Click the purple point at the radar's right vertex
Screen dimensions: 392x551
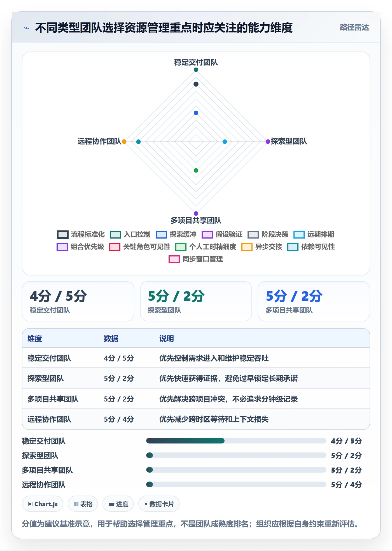coord(268,142)
